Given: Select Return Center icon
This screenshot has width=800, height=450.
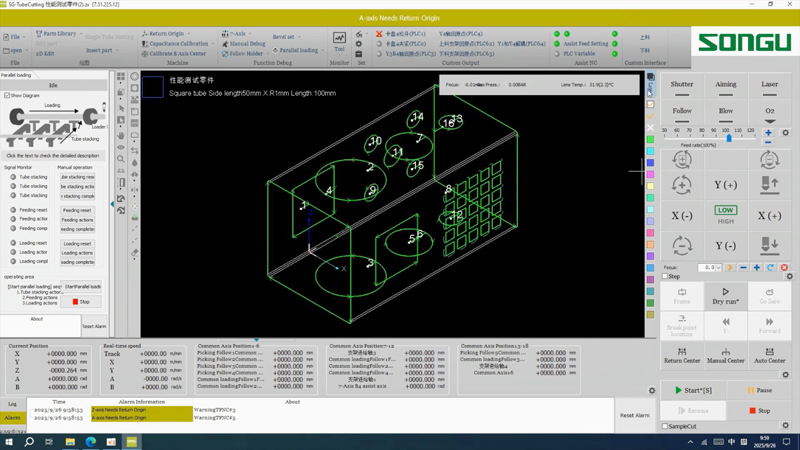Looking at the screenshot, I should coord(682,355).
